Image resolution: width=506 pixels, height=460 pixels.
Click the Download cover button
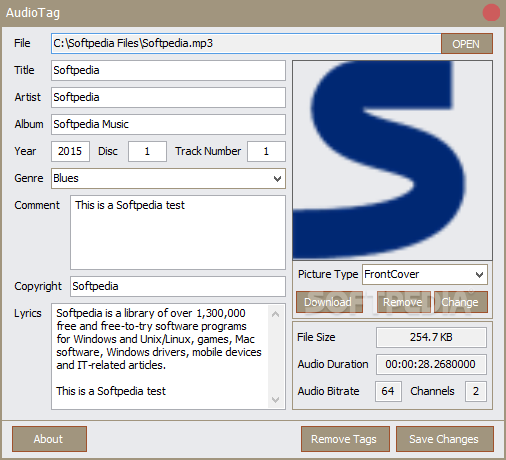coord(329,302)
